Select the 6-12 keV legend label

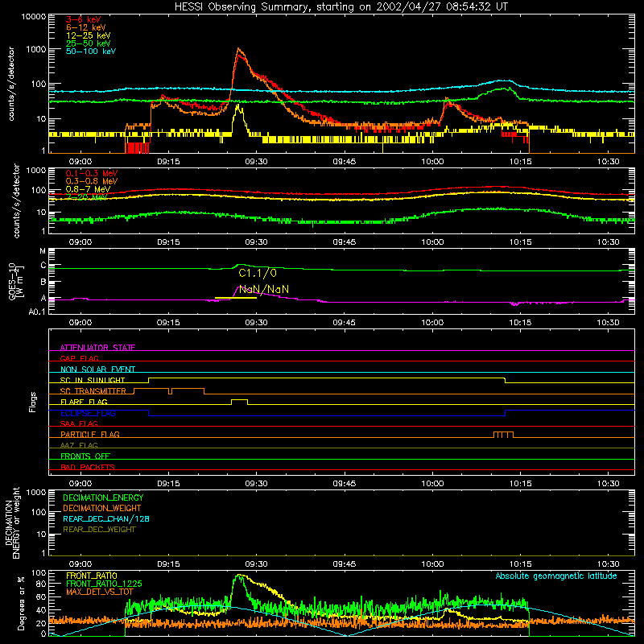[86, 27]
